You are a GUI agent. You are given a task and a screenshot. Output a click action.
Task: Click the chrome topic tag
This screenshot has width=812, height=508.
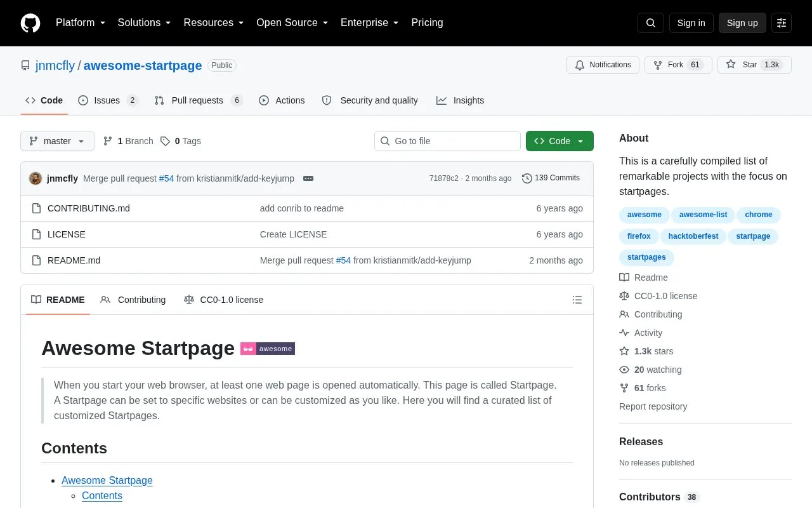[759, 215]
